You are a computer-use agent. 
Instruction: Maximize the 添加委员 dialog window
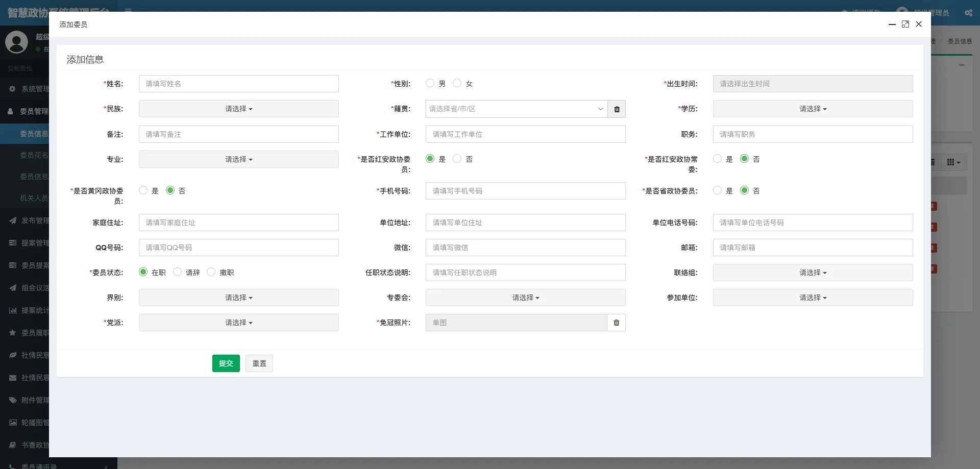pos(905,24)
